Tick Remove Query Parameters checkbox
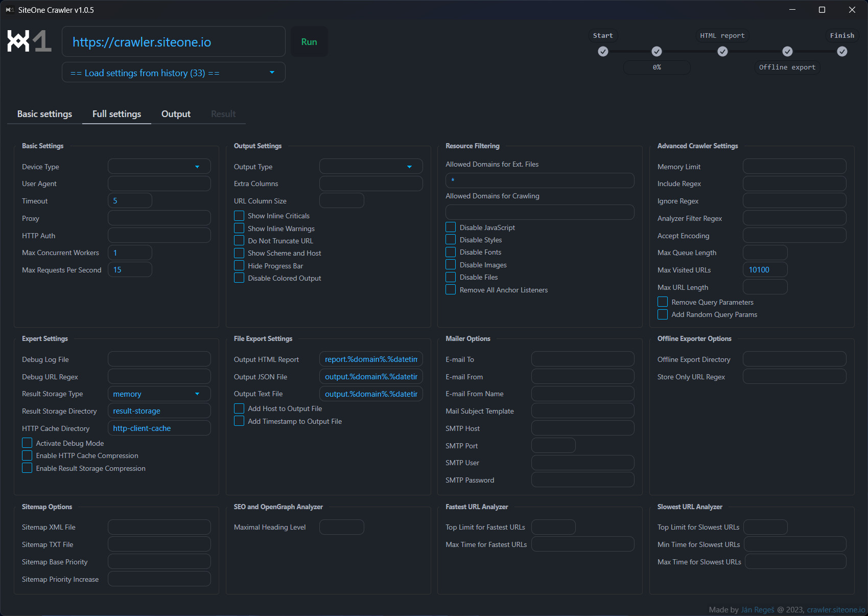This screenshot has height=616, width=868. click(x=663, y=302)
